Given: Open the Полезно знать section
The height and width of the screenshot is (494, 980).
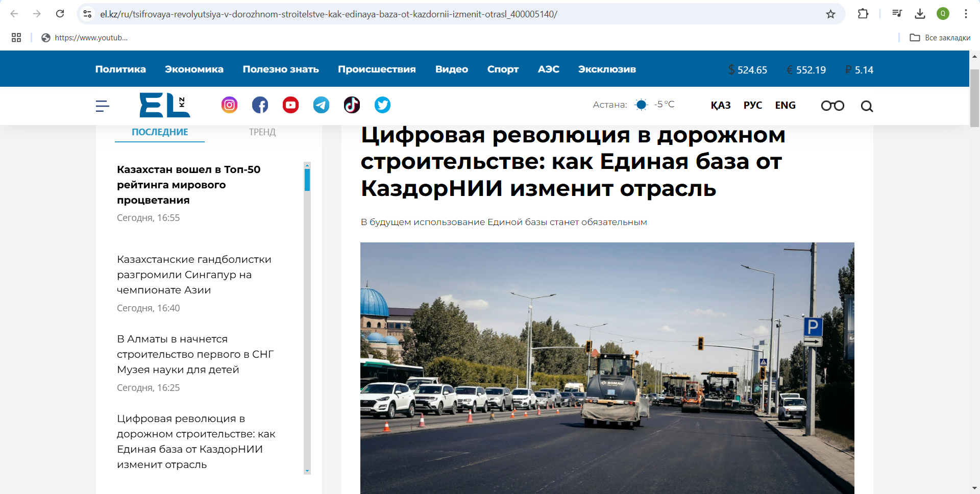Looking at the screenshot, I should (281, 69).
